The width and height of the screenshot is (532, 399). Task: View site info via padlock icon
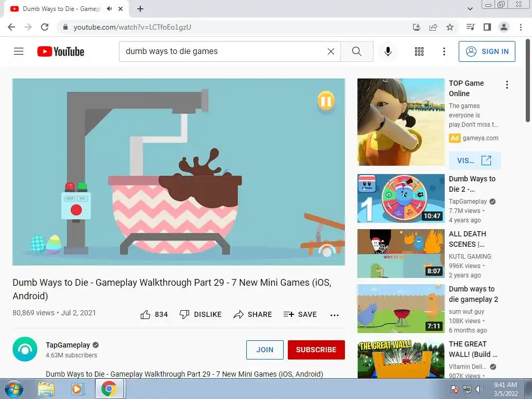[x=65, y=27]
